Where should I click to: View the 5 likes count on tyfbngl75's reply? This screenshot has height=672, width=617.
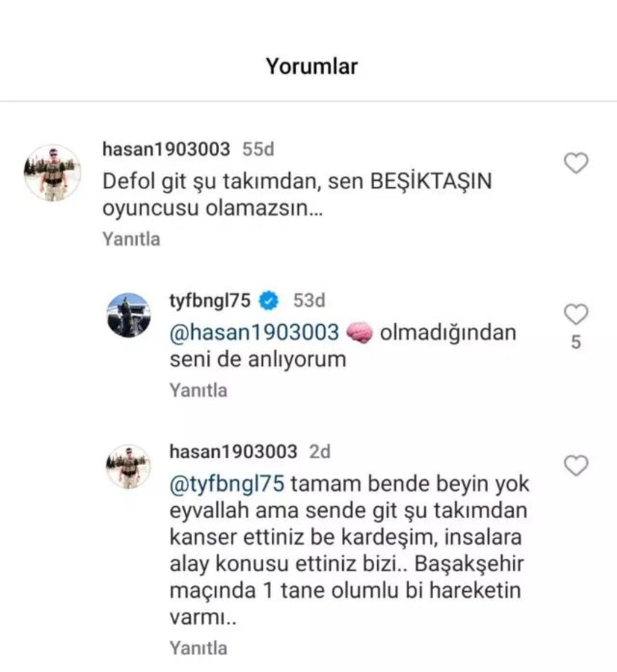576,342
